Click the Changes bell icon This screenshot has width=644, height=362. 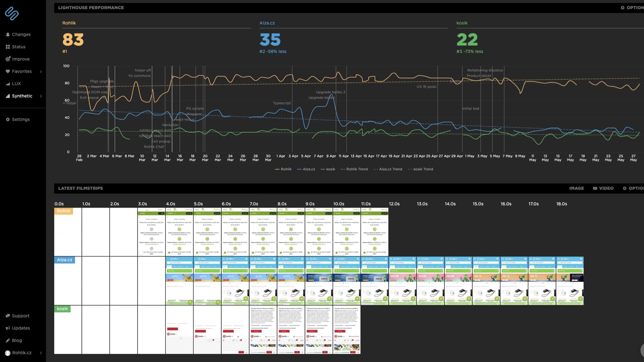(x=8, y=35)
